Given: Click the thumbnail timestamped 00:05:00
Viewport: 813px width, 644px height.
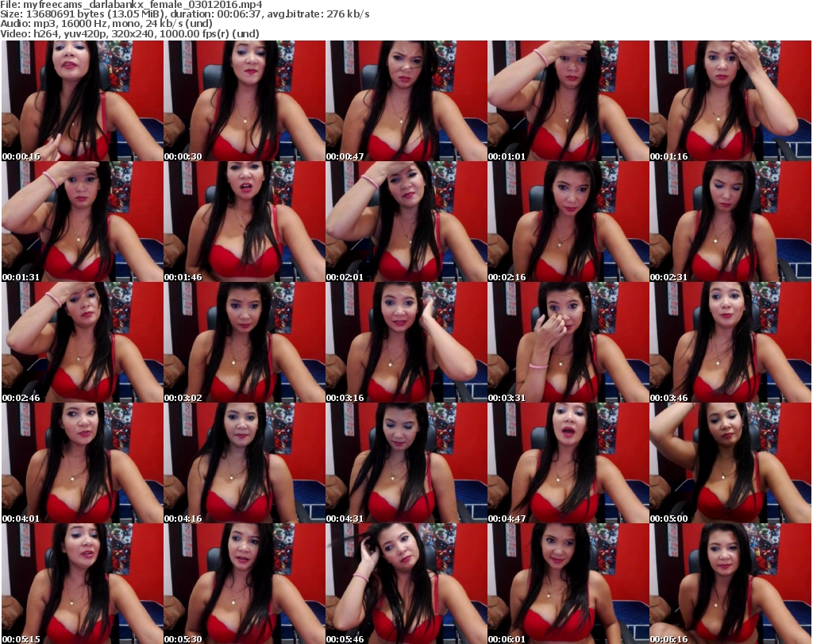Looking at the screenshot, I should pos(730,464).
